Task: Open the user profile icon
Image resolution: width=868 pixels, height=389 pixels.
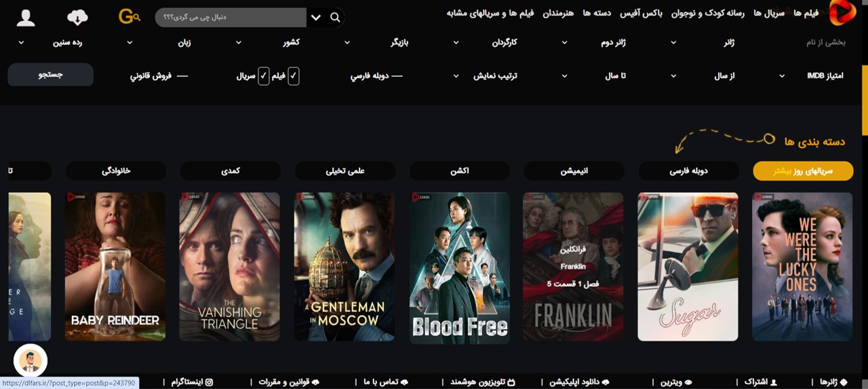Action: 26,18
